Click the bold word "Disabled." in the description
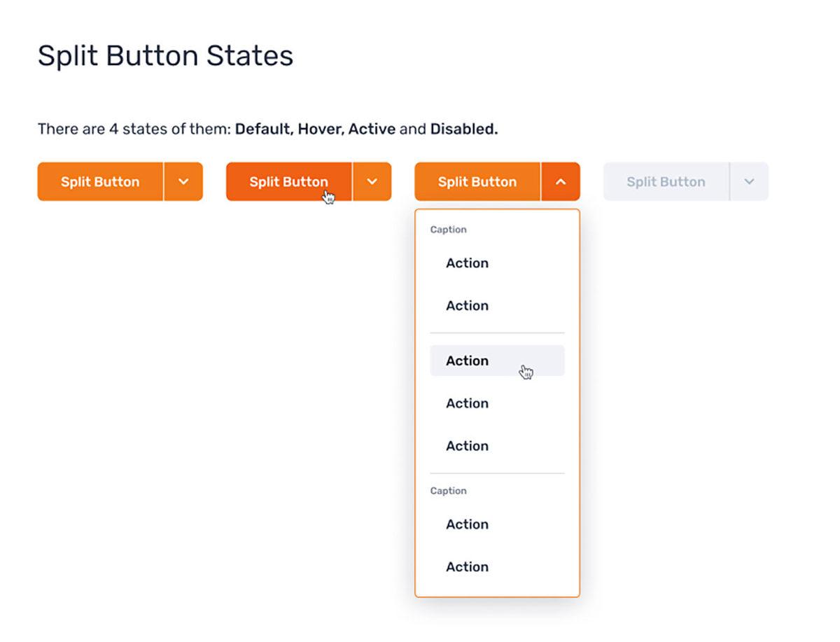 463,130
